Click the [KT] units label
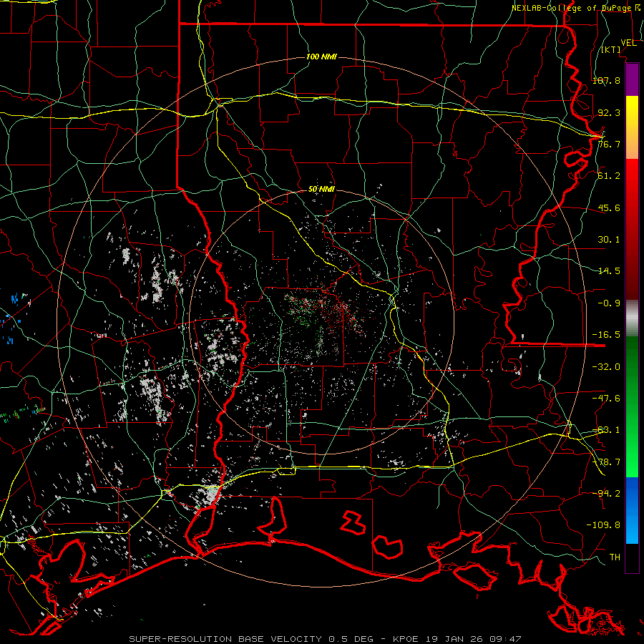Viewport: 644px width, 644px height. (x=611, y=49)
